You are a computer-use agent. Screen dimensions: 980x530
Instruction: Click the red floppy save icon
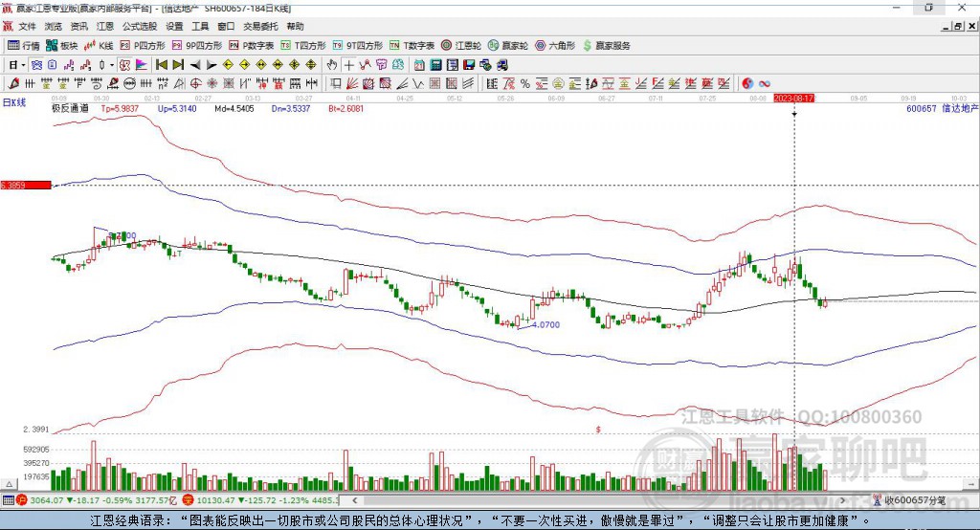coord(469,65)
